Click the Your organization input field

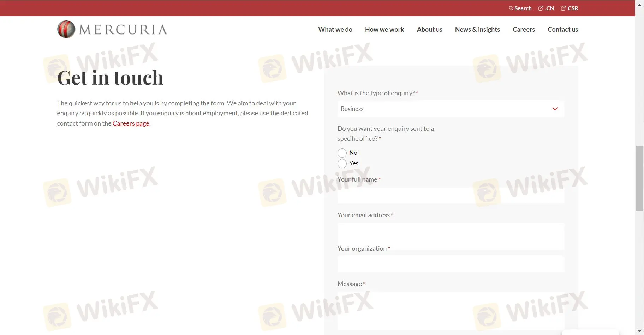tap(450, 264)
